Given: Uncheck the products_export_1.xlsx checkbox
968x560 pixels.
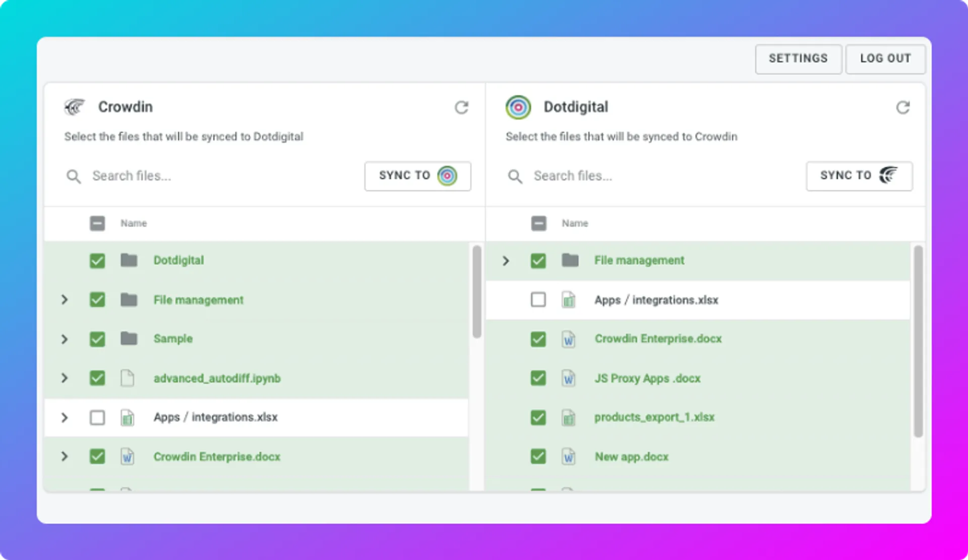Looking at the screenshot, I should click(x=538, y=417).
